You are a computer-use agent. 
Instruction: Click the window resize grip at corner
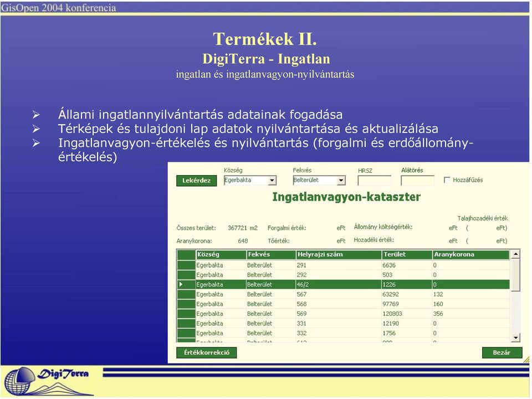(526, 359)
